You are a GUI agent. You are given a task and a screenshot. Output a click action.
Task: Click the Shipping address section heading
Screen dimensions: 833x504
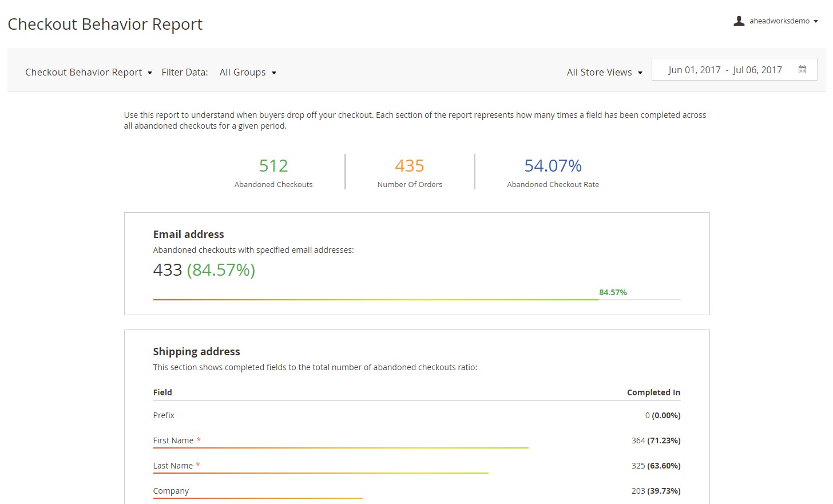pos(196,352)
